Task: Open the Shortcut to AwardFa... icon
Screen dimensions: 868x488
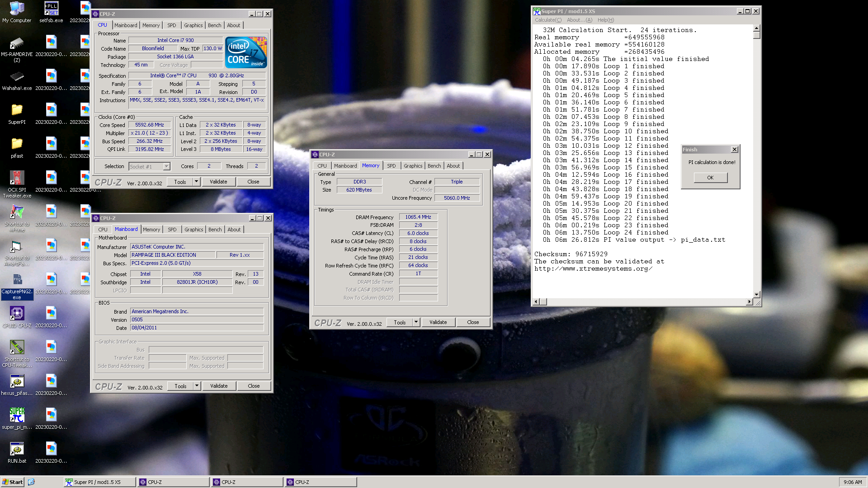Action: point(17,252)
